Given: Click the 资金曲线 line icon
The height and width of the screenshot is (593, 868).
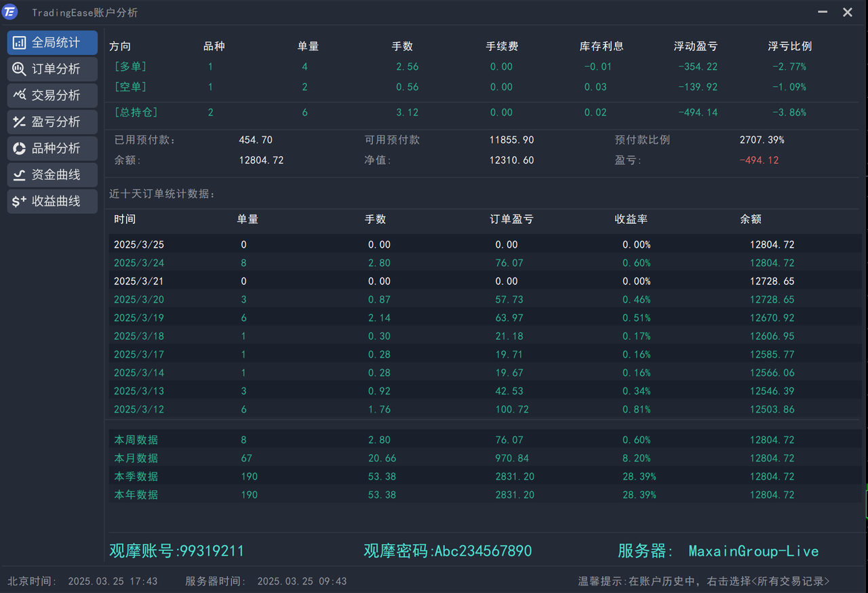Looking at the screenshot, I should pyautogui.click(x=19, y=175).
